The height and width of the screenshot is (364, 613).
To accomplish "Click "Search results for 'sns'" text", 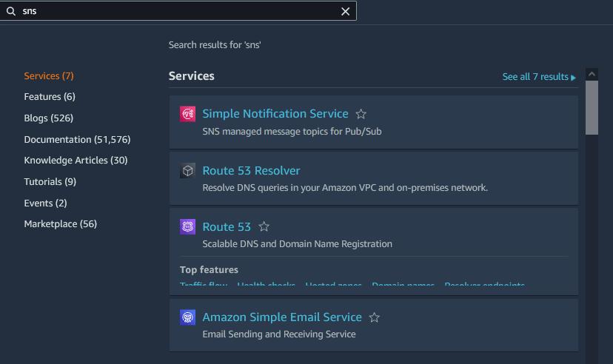I will (x=215, y=45).
